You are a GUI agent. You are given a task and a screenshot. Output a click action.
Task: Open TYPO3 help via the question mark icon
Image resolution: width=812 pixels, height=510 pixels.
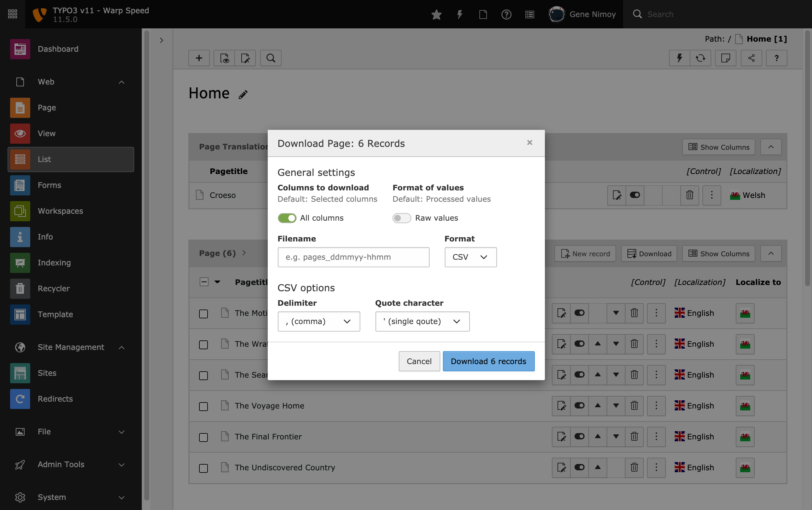pos(506,14)
